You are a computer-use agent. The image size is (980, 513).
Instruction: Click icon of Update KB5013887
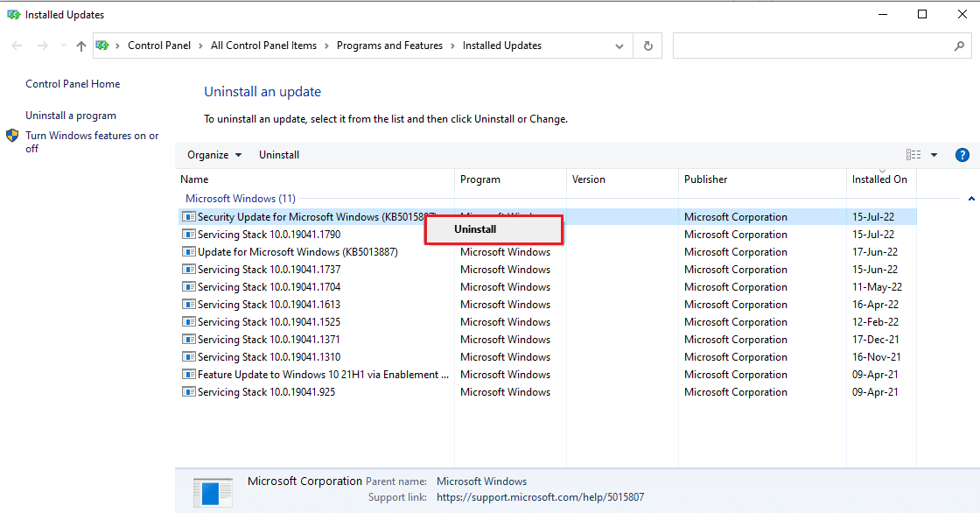tap(188, 252)
